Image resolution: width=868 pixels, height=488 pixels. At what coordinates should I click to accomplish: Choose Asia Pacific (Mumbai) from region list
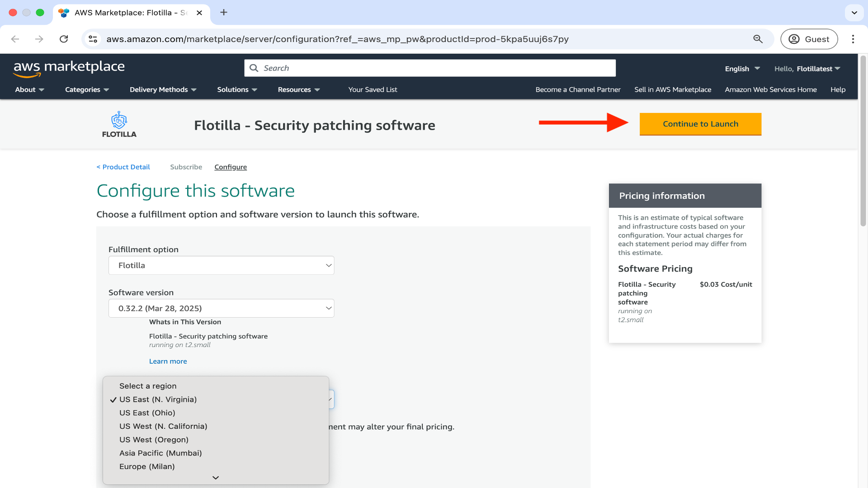pos(160,453)
